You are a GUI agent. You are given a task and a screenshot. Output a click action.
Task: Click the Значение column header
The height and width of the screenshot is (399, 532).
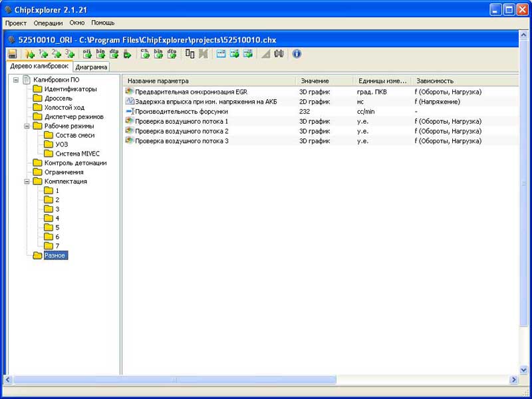315,80
